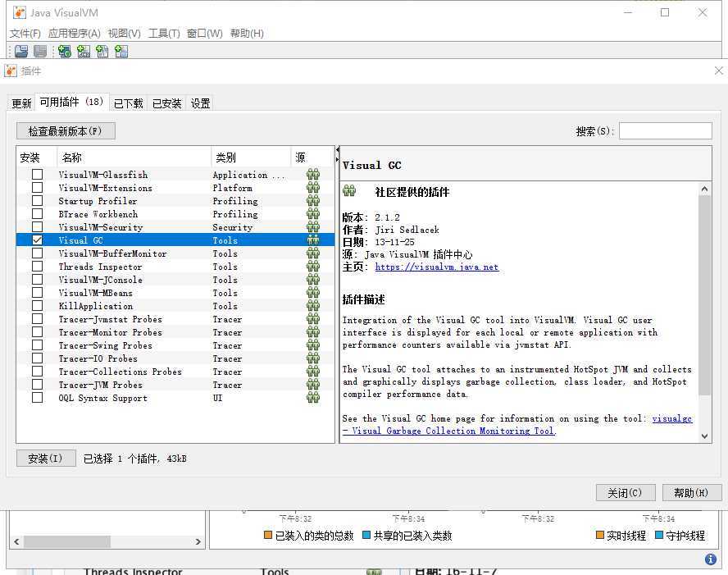Click the first toolbar icon (load snapshot)
728x575 pixels.
20,51
